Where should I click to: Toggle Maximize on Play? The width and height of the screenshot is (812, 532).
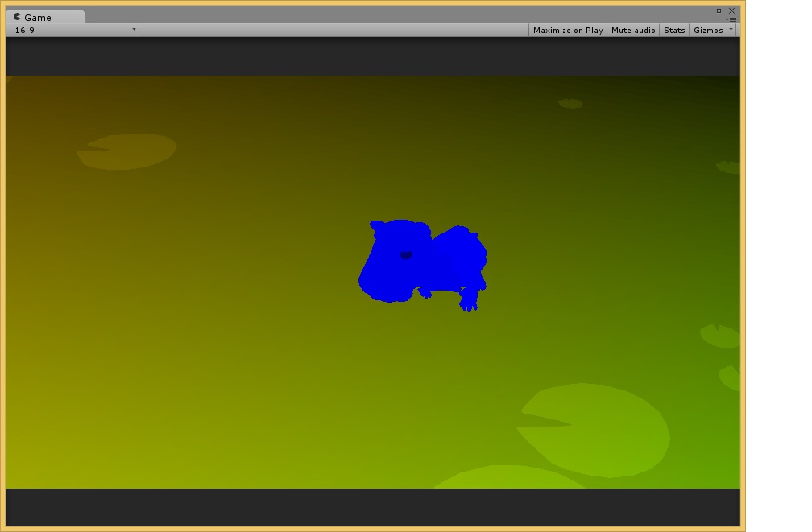point(568,30)
